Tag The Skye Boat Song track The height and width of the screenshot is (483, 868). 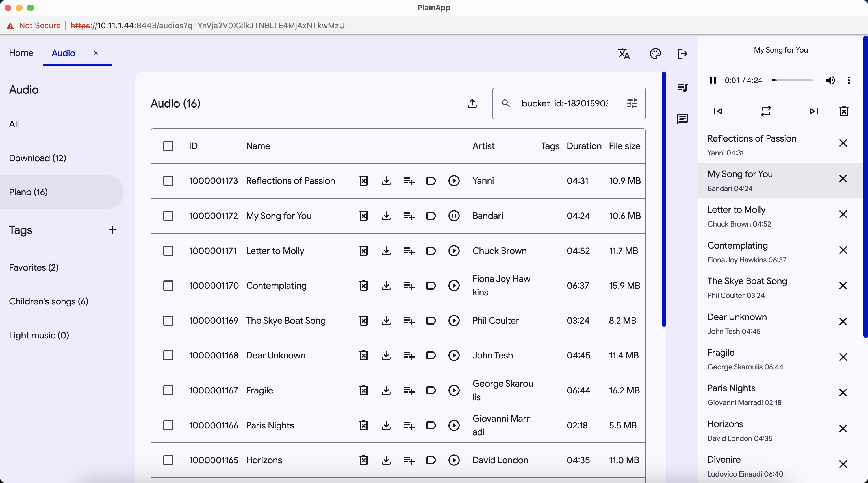(x=431, y=321)
